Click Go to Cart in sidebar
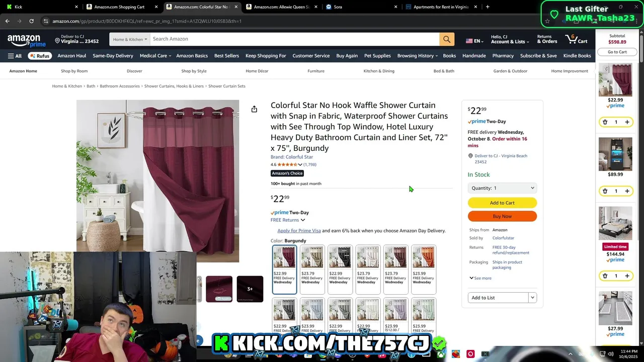Screen dimensions: 644x362 [x=617, y=52]
